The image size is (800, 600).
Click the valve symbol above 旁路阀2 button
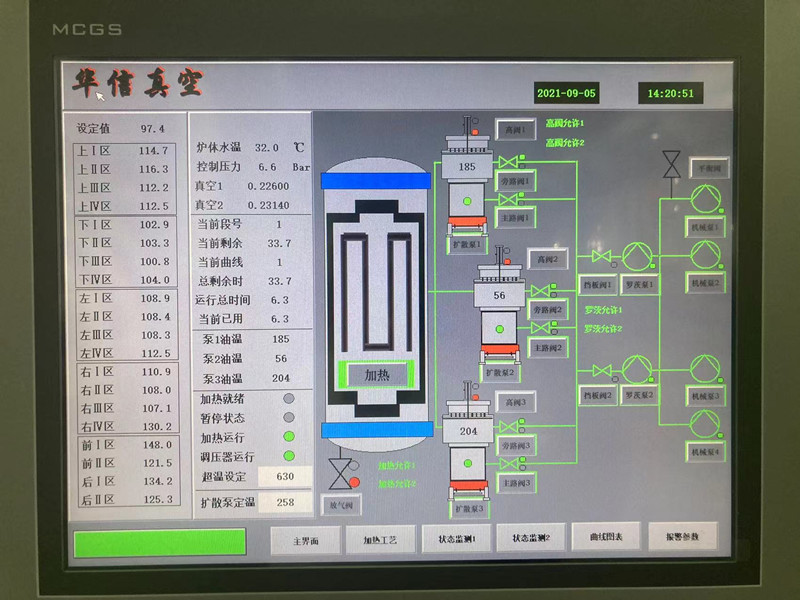(x=540, y=291)
